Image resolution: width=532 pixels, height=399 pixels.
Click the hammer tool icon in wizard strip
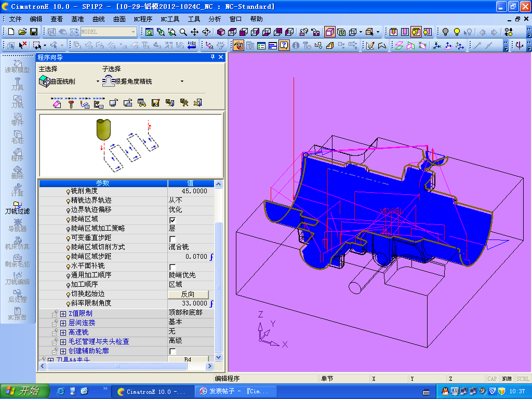pyautogui.click(x=71, y=103)
